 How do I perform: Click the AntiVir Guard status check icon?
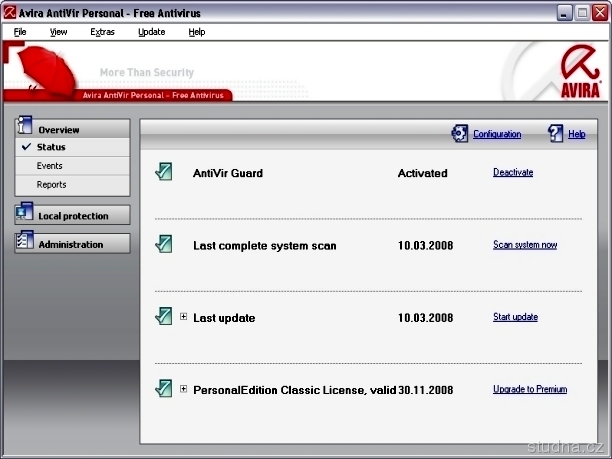coord(164,172)
